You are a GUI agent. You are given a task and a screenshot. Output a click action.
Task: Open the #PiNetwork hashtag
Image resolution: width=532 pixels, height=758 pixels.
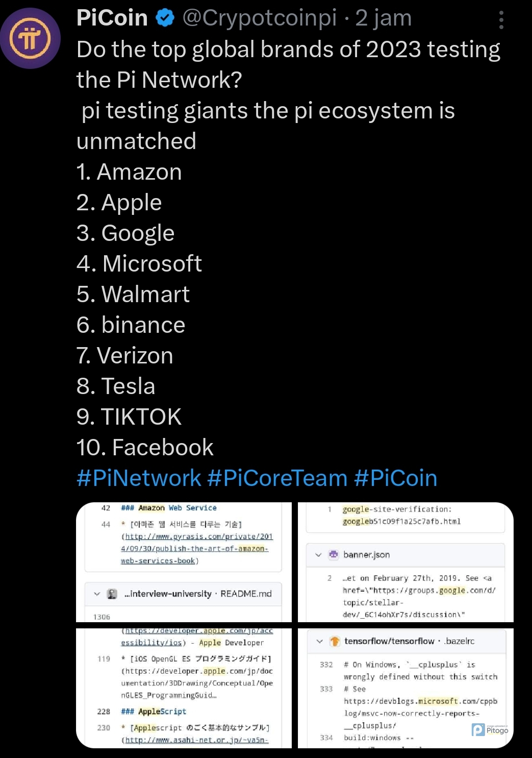pos(139,478)
